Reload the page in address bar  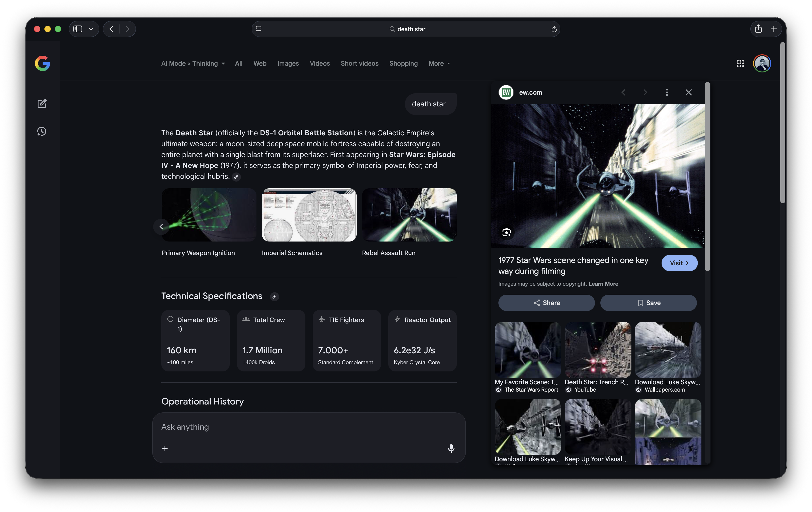tap(554, 29)
